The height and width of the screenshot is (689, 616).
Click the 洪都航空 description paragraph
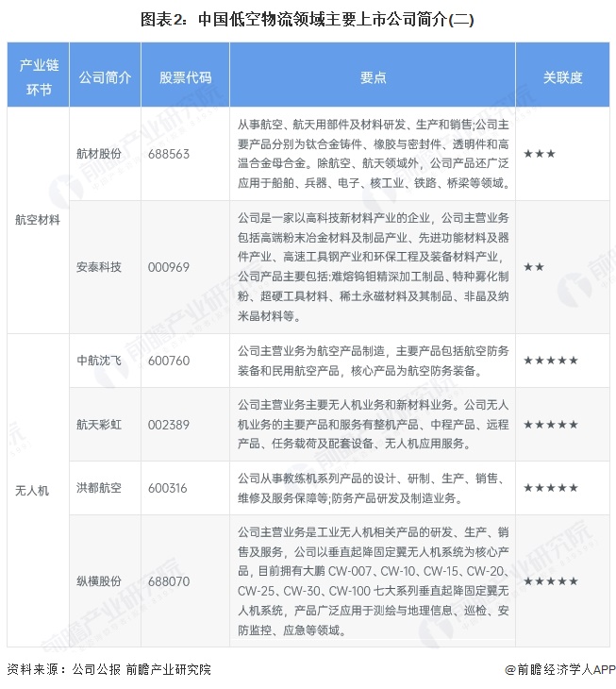373,488
